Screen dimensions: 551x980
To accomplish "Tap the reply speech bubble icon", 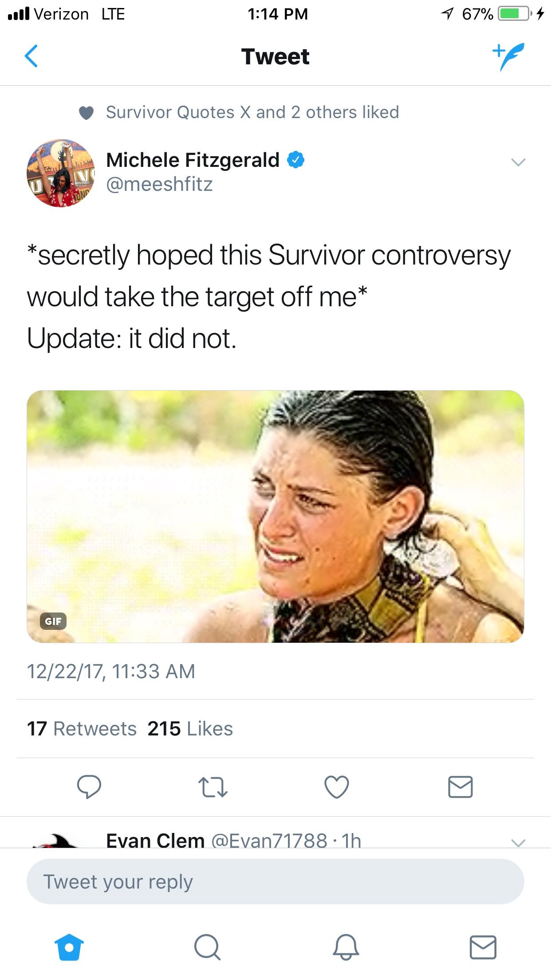I will (89, 787).
